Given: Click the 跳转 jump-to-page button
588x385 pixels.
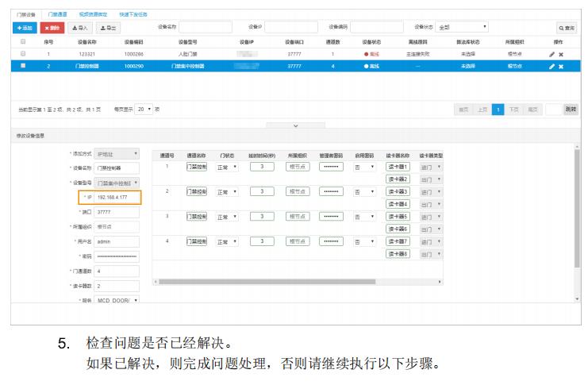Looking at the screenshot, I should coord(571,109).
